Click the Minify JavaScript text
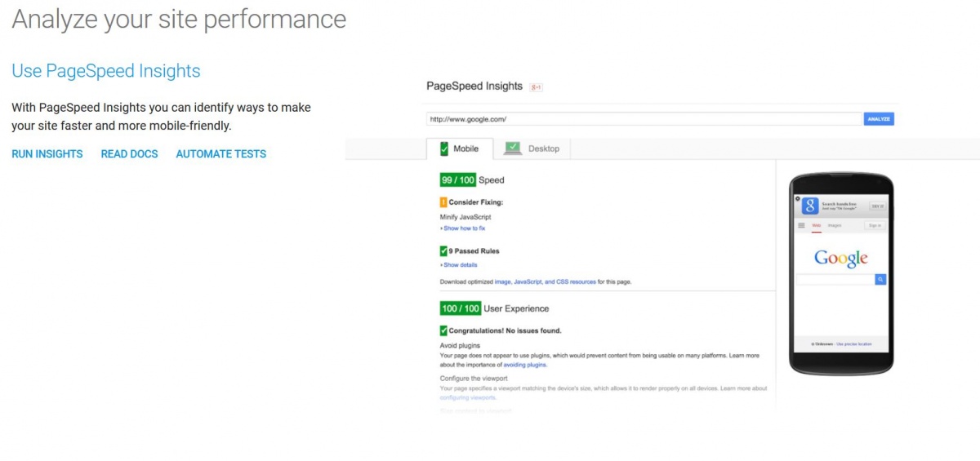980x461 pixels. [x=465, y=217]
